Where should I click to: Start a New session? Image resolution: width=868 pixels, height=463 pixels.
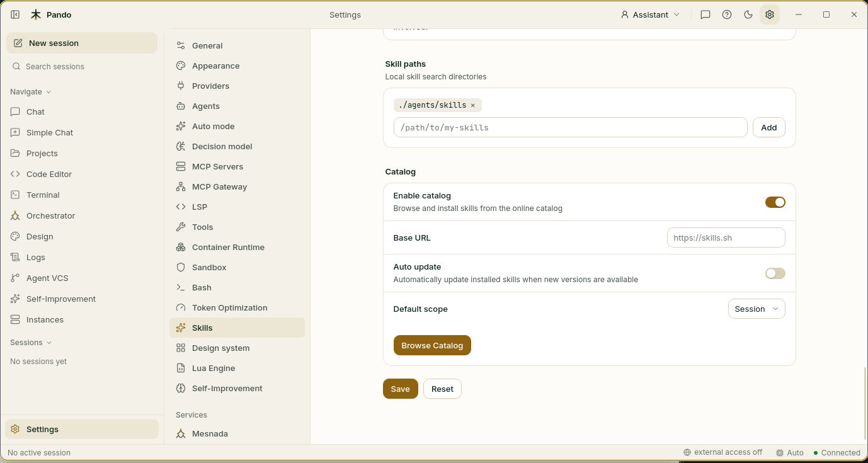click(82, 43)
